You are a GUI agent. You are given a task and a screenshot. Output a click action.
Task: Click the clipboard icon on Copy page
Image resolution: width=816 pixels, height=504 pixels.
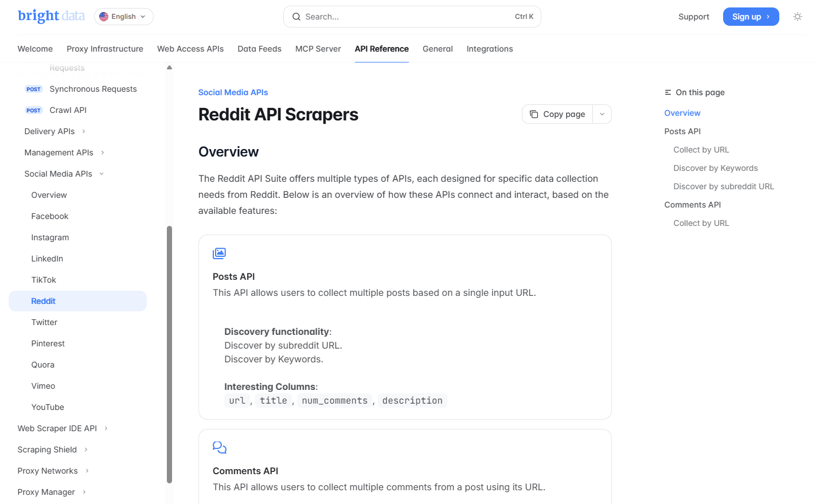click(x=534, y=114)
